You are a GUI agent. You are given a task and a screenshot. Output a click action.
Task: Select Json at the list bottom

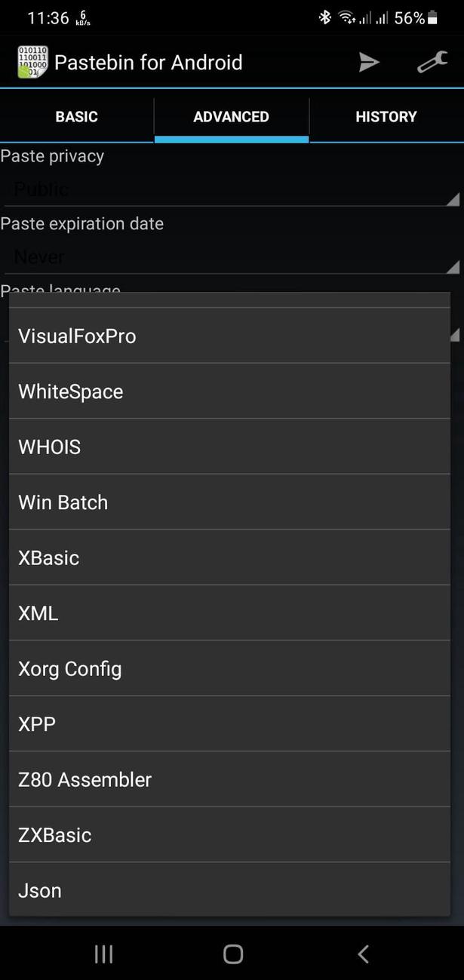pyautogui.click(x=229, y=890)
